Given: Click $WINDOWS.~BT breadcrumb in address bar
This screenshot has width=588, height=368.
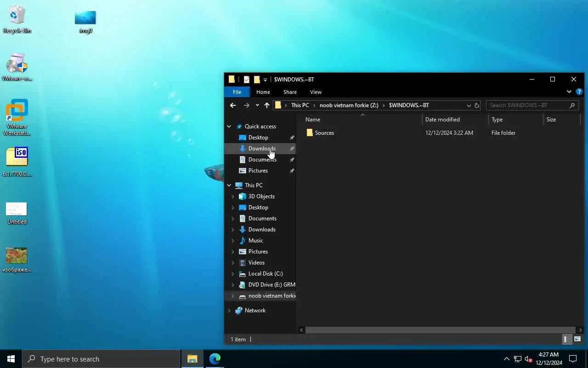Looking at the screenshot, I should (409, 105).
